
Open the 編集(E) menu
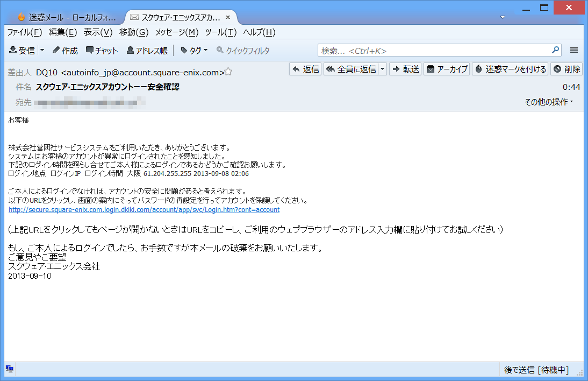point(63,32)
